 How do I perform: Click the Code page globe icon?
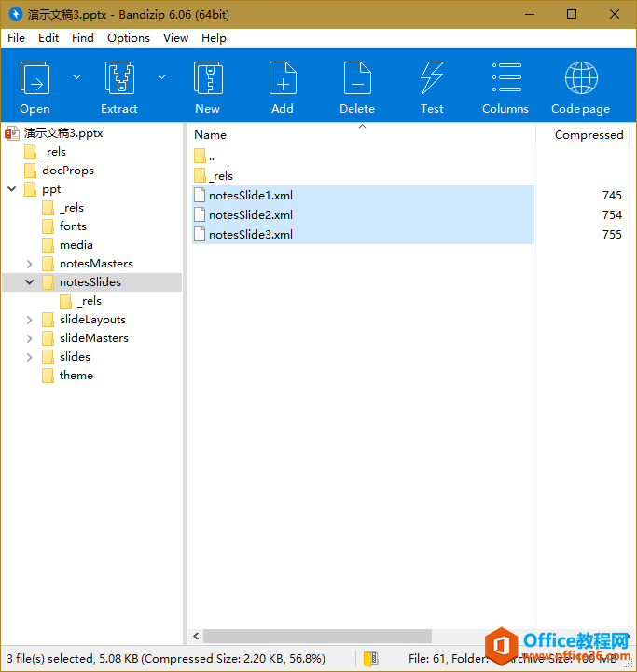pyautogui.click(x=580, y=80)
